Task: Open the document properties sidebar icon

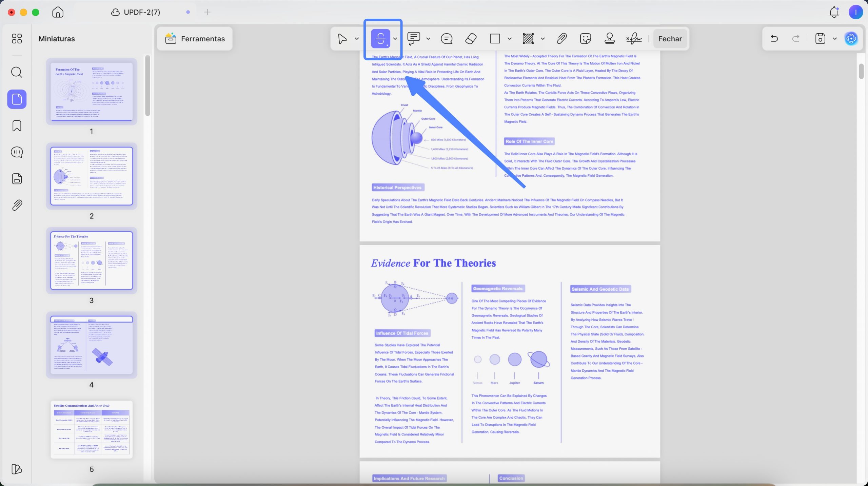Action: pyautogui.click(x=17, y=179)
